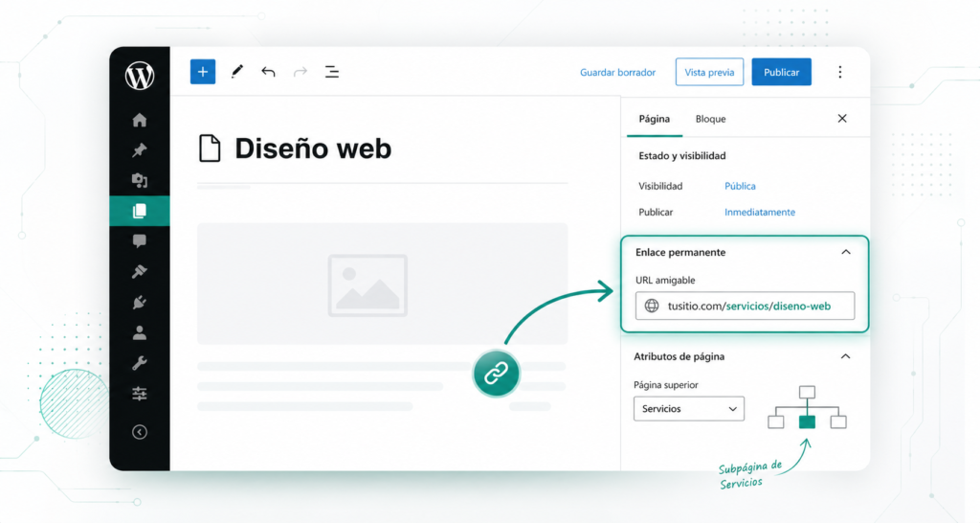The image size is (980, 523).
Task: Open Users via the person icon
Action: click(x=140, y=332)
